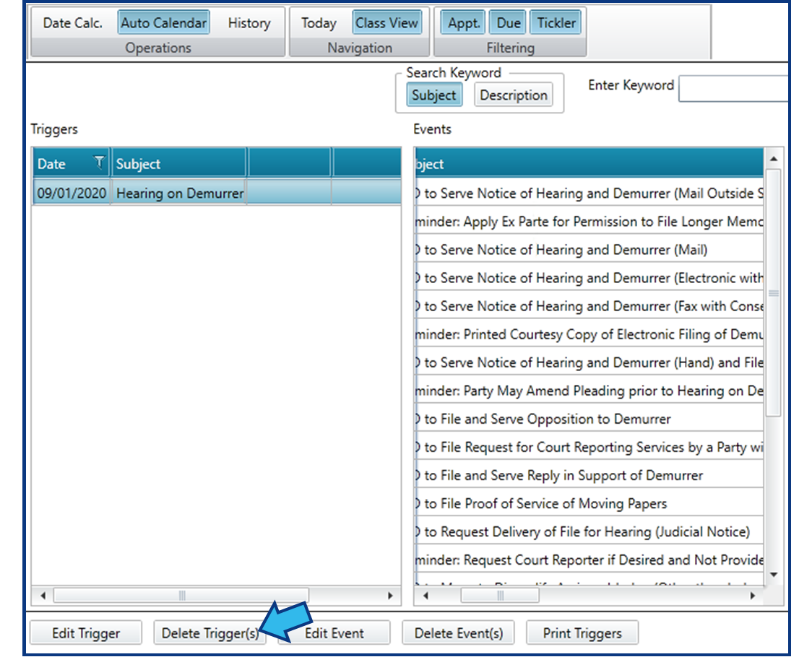812x657 pixels.
Task: Click Triggers horizontal scroll left arrow
Action: (x=43, y=596)
